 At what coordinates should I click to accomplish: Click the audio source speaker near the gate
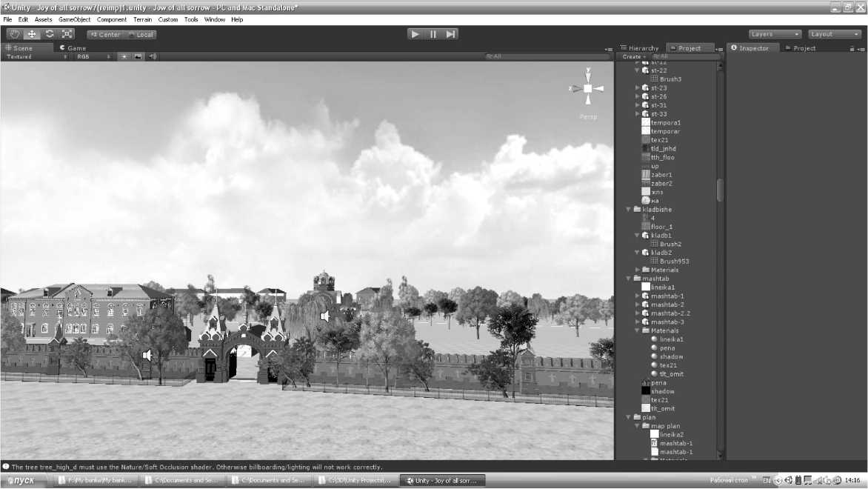[147, 355]
